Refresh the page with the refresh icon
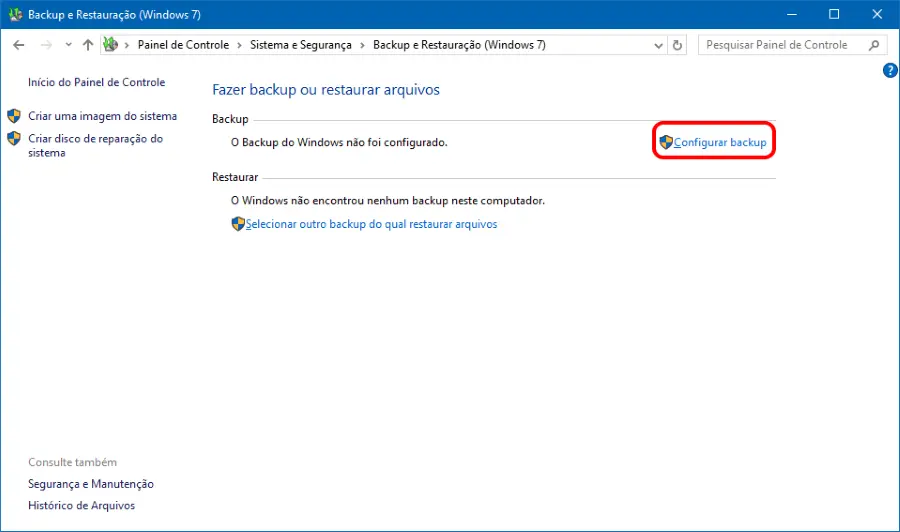The width and height of the screenshot is (900, 532). [677, 45]
